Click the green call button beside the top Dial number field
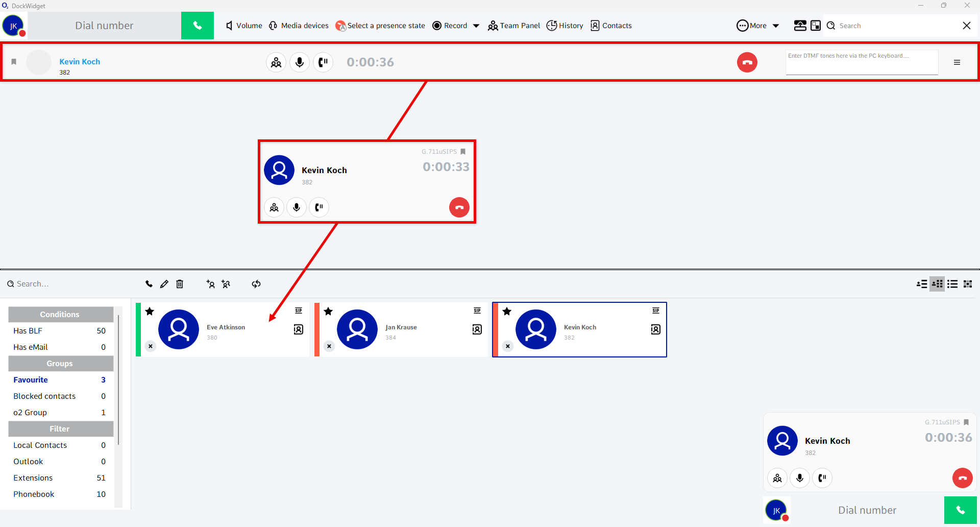 [197, 26]
